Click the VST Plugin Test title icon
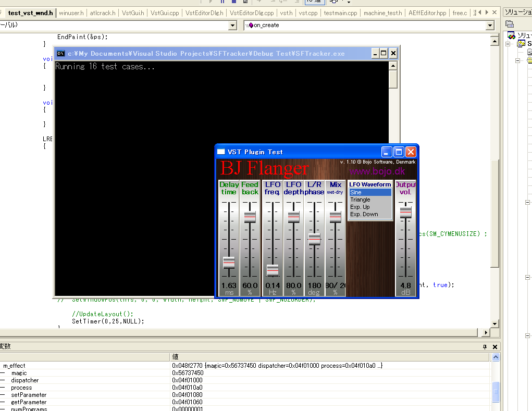Image resolution: width=532 pixels, height=411 pixels. (x=221, y=152)
